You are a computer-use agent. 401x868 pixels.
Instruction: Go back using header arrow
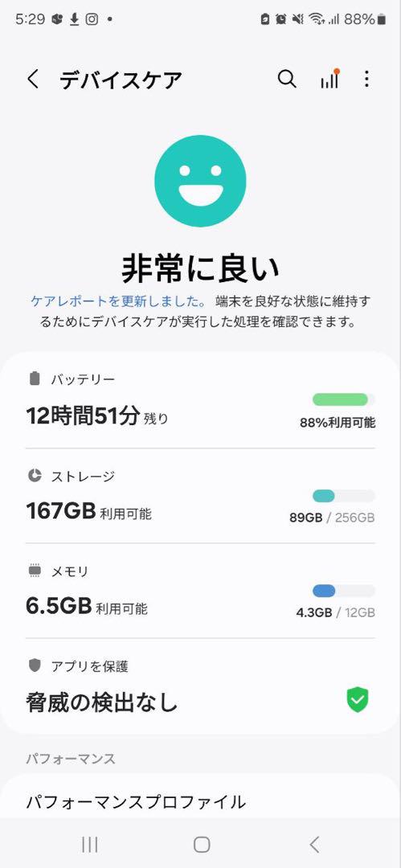coord(33,79)
